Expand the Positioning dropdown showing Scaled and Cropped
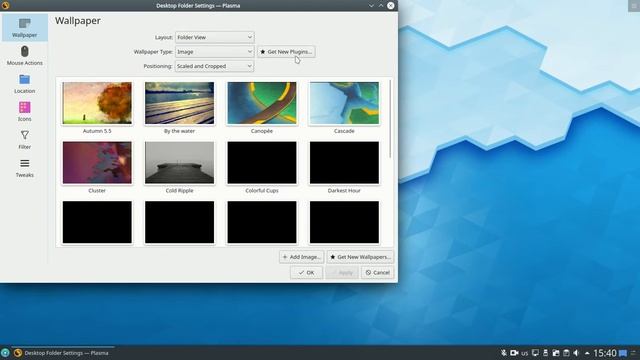The image size is (640, 360). (215, 66)
